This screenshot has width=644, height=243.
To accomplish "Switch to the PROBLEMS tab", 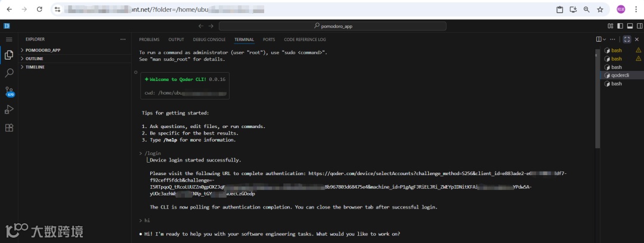I will click(x=149, y=39).
